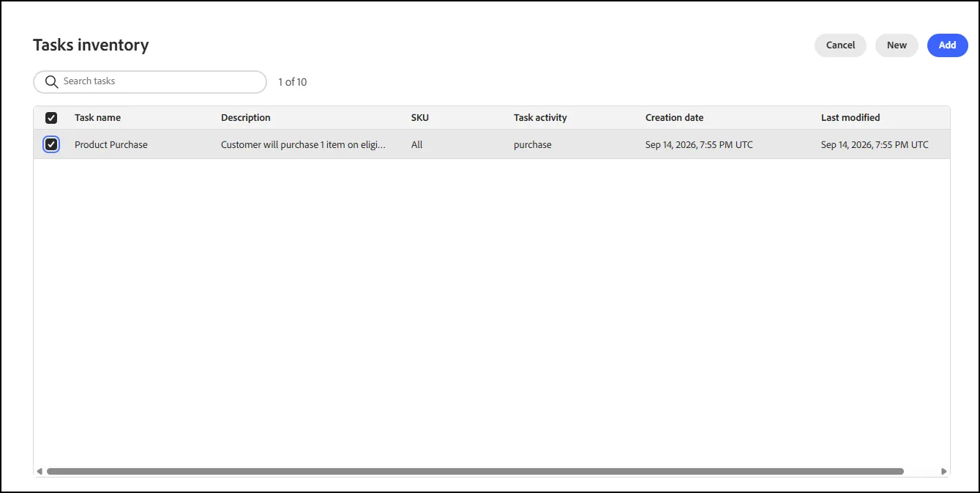Focus the Search tasks input field
Image resolution: width=980 pixels, height=493 pixels.
[150, 81]
